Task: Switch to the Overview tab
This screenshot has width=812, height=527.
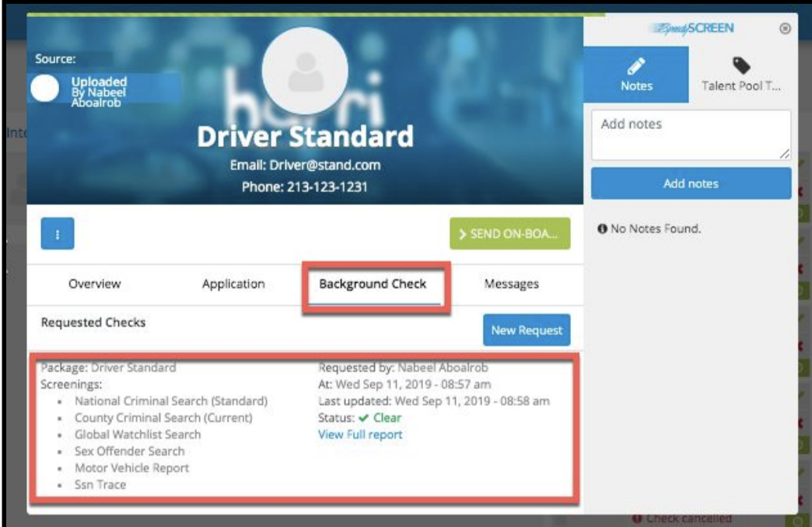Action: [x=95, y=284]
